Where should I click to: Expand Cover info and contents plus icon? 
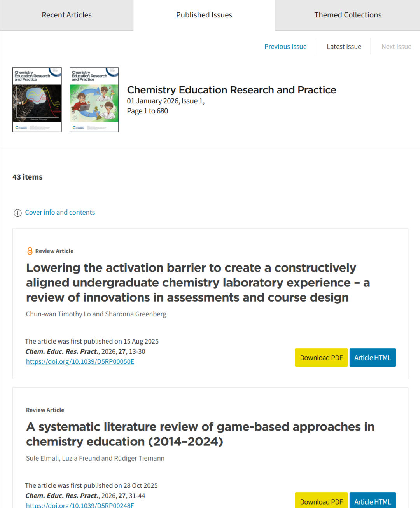pos(17,213)
